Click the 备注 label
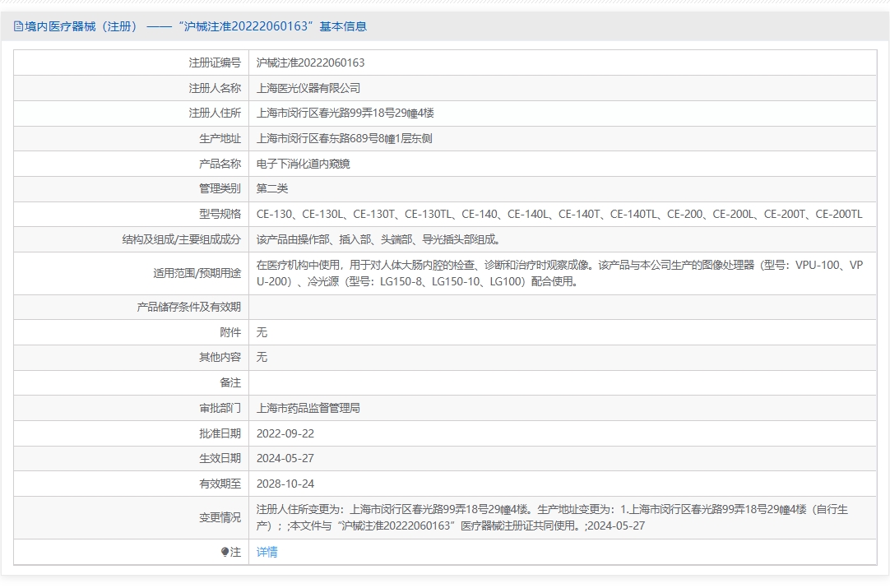 pyautogui.click(x=229, y=382)
